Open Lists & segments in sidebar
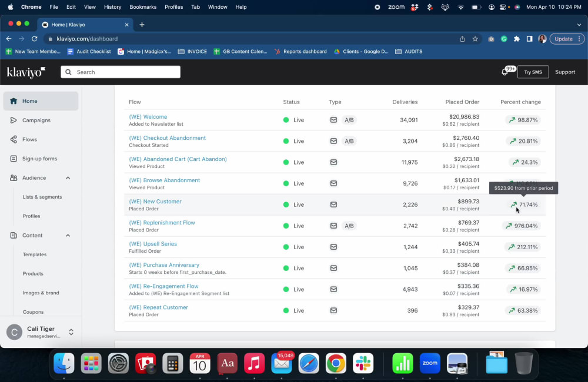This screenshot has width=588, height=382. pos(42,197)
